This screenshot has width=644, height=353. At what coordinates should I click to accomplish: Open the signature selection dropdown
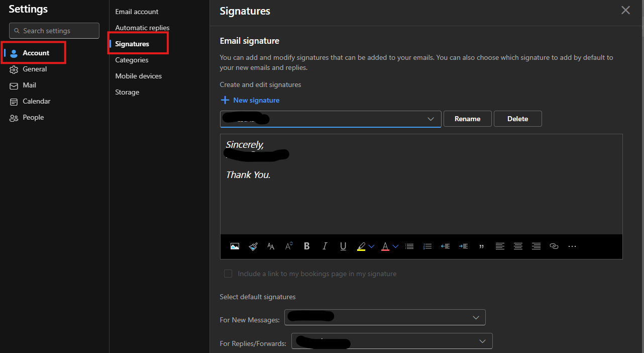click(x=331, y=119)
